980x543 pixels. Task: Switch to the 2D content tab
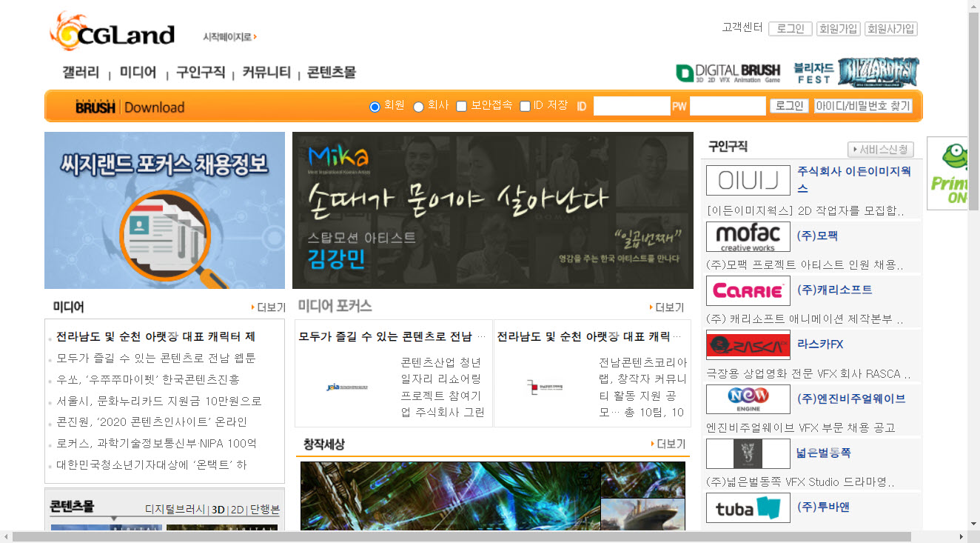click(237, 510)
